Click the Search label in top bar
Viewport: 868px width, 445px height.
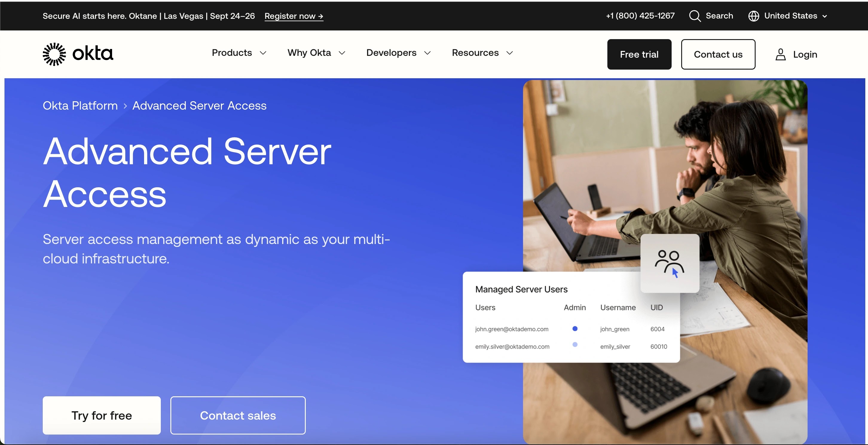719,16
